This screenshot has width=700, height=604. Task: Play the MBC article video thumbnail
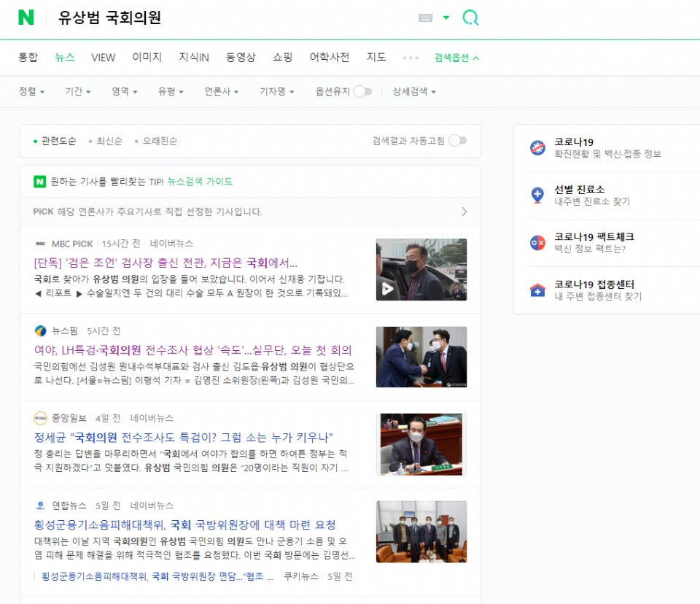tap(421, 269)
